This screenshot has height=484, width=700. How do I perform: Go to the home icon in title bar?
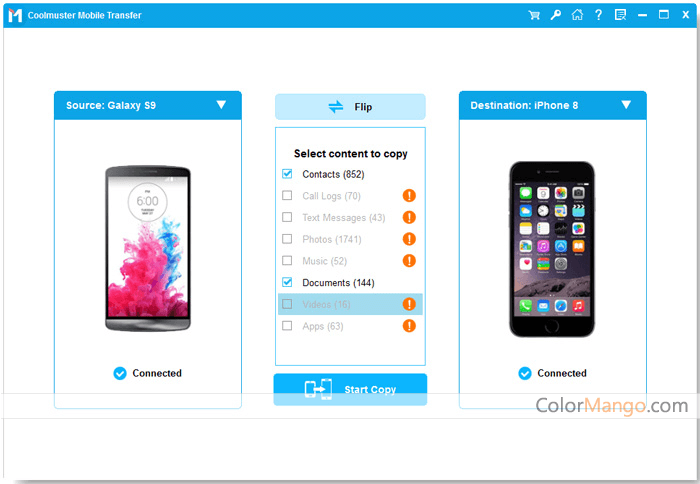(x=577, y=15)
